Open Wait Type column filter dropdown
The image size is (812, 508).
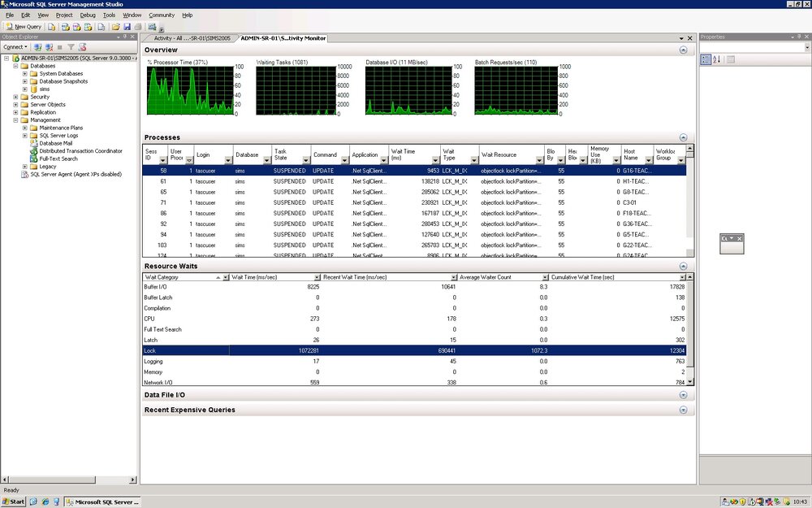(x=474, y=160)
